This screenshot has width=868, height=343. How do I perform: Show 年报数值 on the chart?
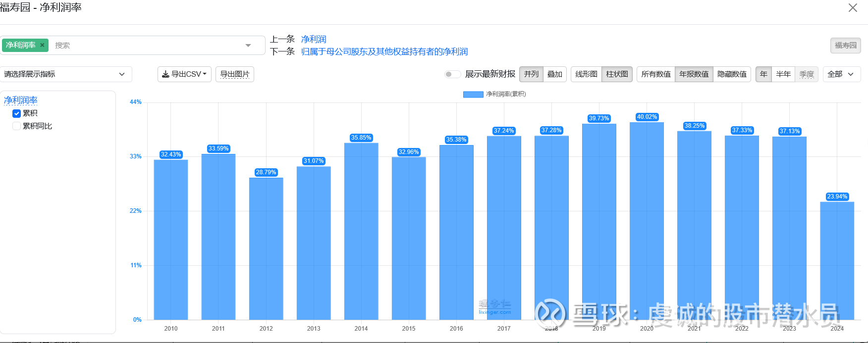coord(694,74)
